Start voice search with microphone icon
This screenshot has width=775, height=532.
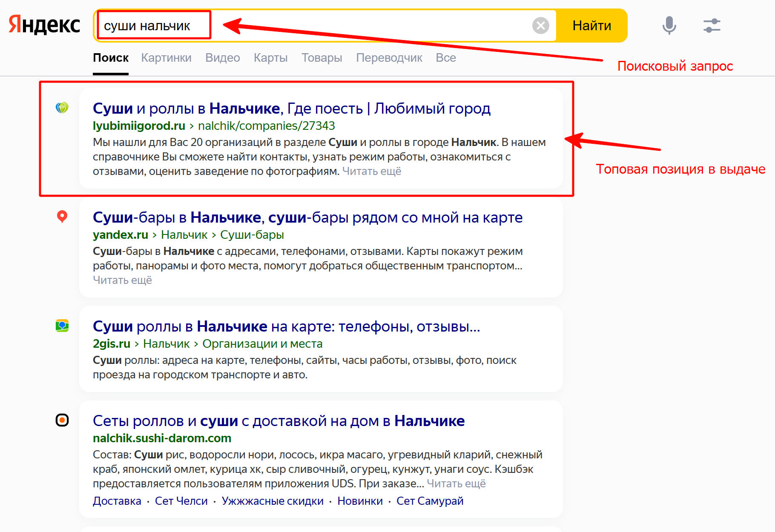[669, 26]
